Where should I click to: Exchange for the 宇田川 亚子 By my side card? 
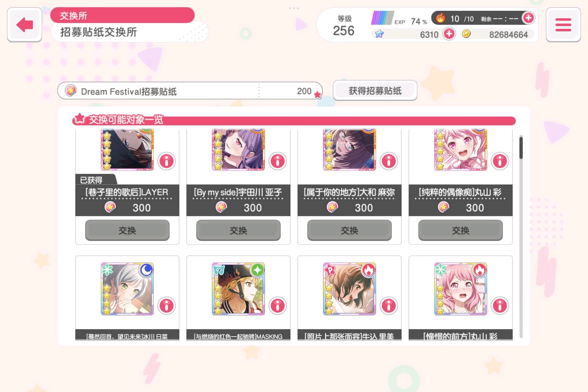click(x=238, y=230)
